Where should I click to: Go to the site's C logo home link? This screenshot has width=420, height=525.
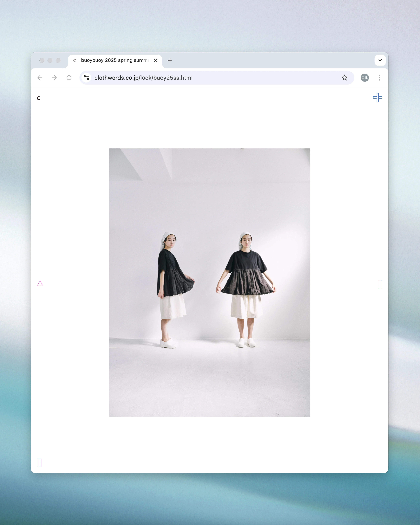(x=38, y=98)
